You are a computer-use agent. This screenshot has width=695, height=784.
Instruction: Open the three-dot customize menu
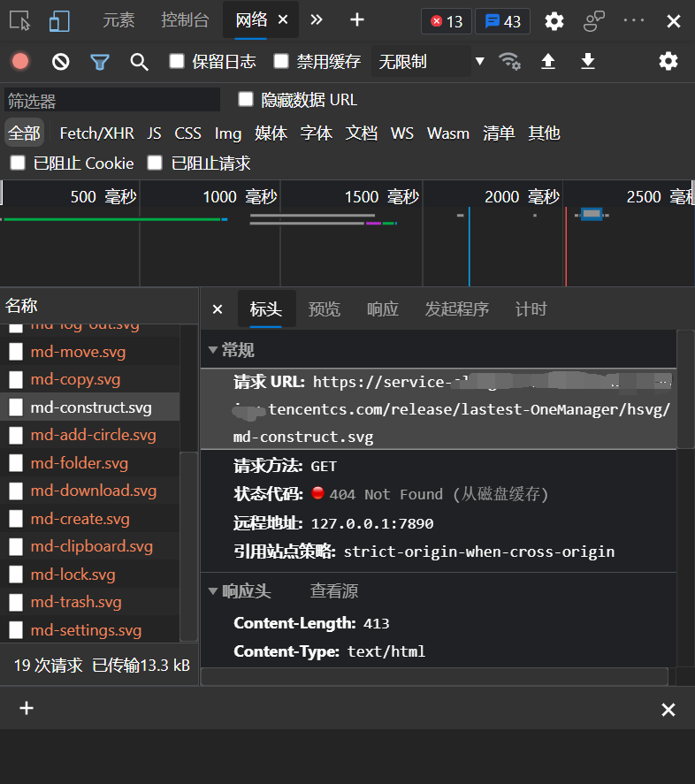pyautogui.click(x=634, y=20)
